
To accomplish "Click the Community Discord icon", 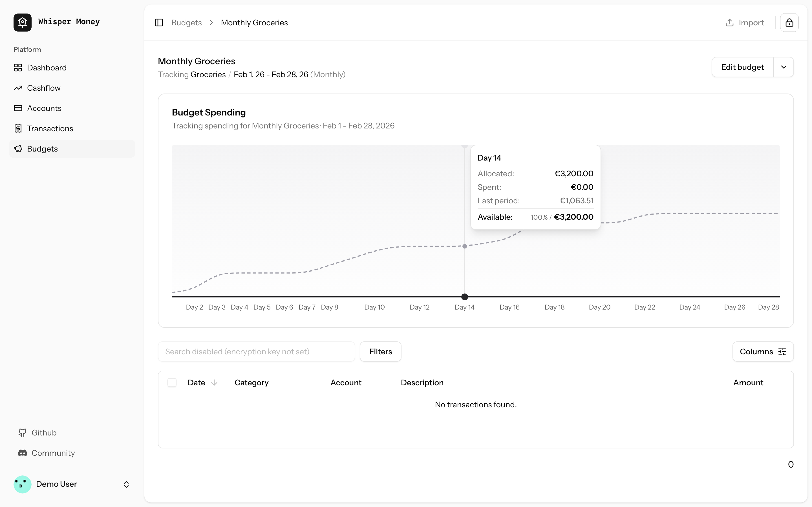I will 23,453.
